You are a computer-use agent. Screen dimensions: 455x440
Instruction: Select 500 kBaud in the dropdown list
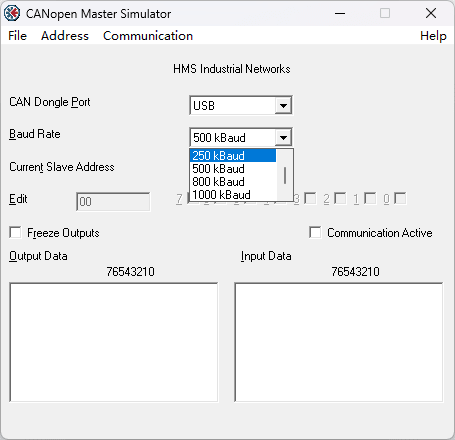pyautogui.click(x=233, y=169)
